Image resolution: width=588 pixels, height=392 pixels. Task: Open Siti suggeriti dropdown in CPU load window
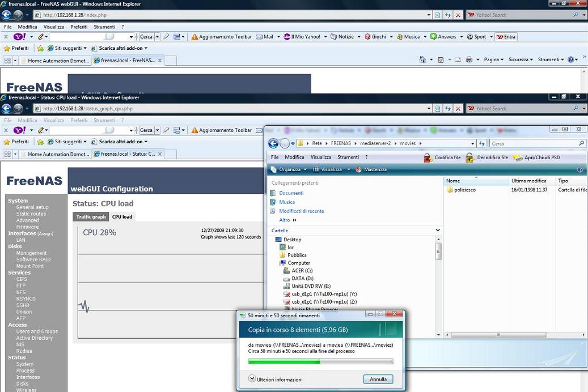tap(67, 142)
